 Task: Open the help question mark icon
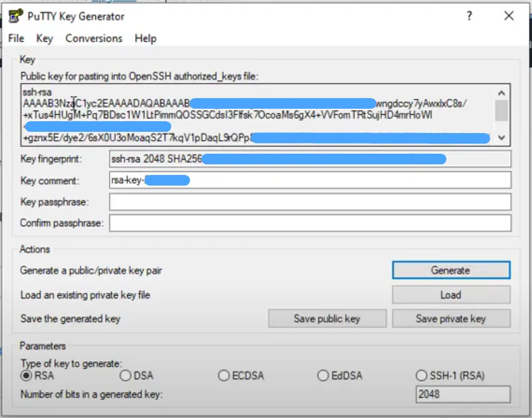point(469,16)
